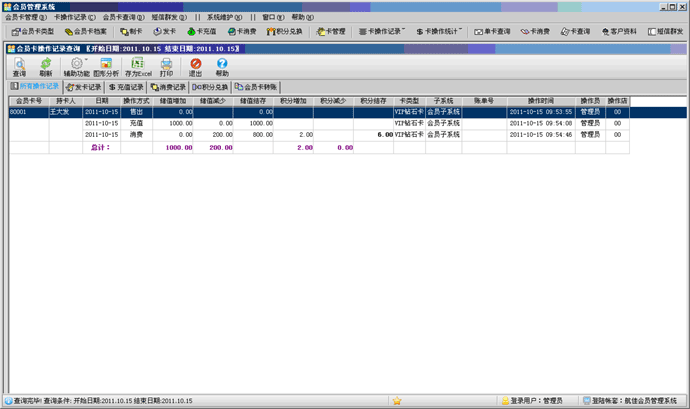
Task: Click the 查询 (Query) toolbar icon
Action: [x=19, y=66]
